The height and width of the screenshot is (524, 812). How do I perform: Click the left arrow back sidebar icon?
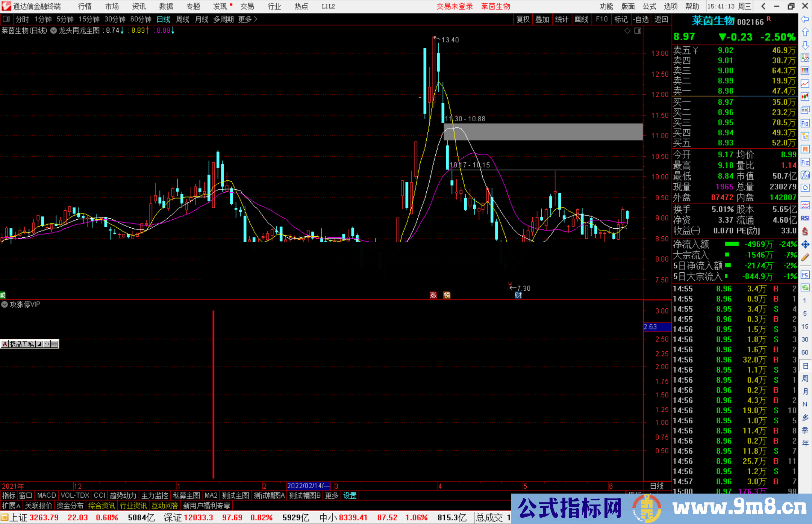805,19
